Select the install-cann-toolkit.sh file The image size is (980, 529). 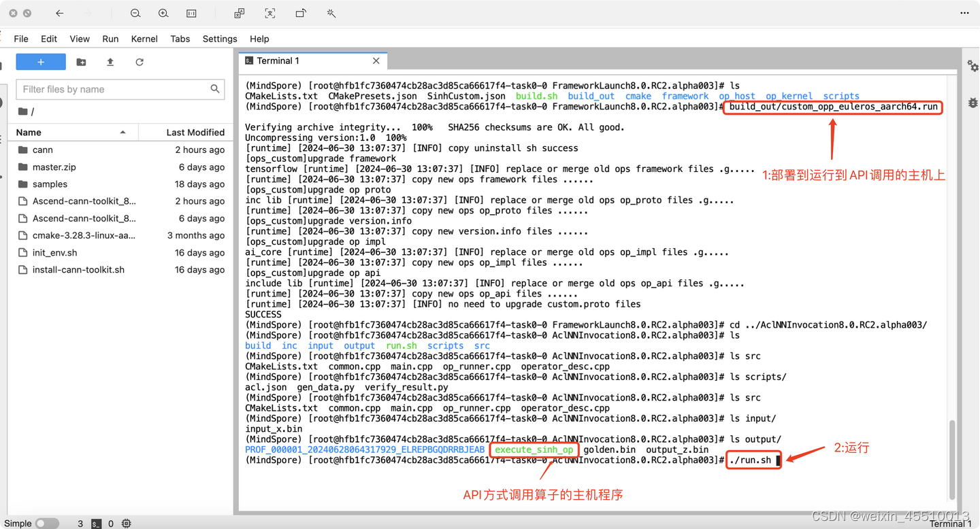coord(120,270)
